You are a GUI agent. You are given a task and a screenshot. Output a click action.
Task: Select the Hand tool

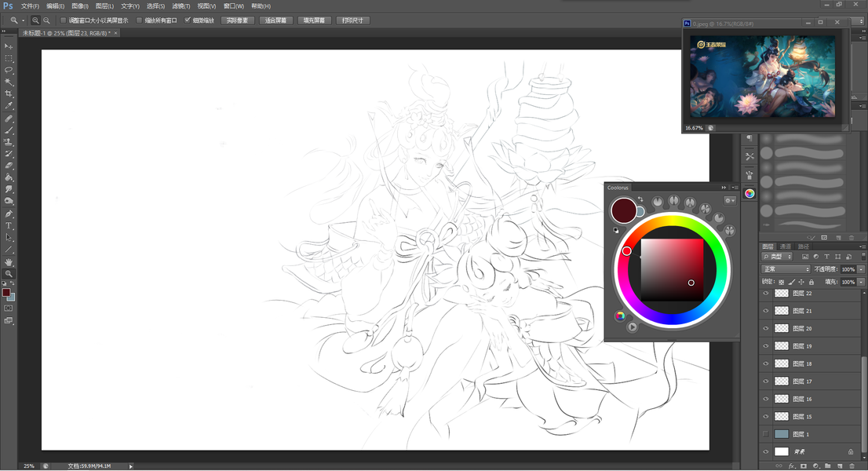click(9, 261)
